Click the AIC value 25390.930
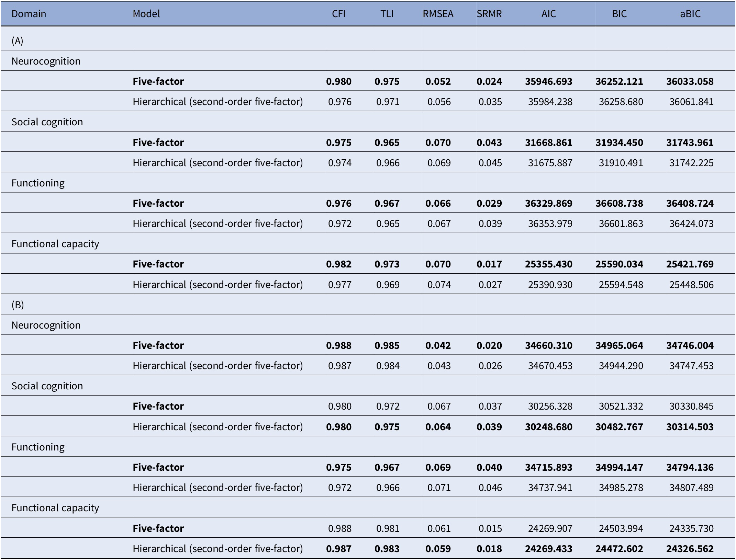Screen dimensions: 736x560 pyautogui.click(x=550, y=285)
